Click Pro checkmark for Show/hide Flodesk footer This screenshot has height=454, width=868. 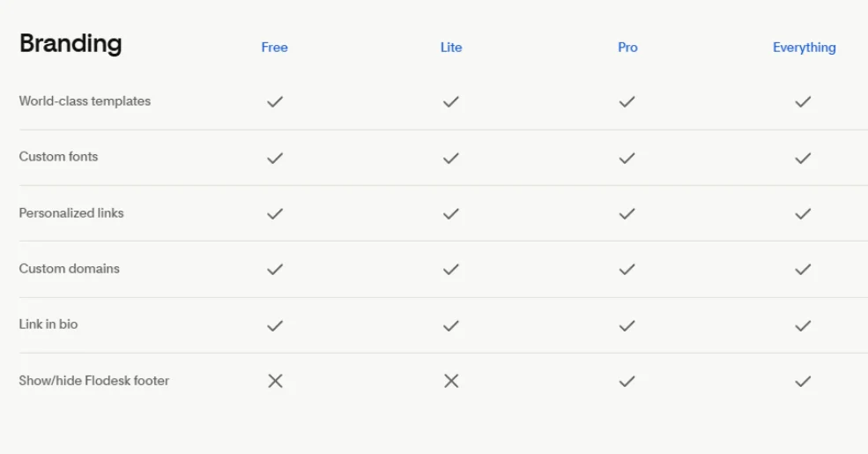[627, 381]
